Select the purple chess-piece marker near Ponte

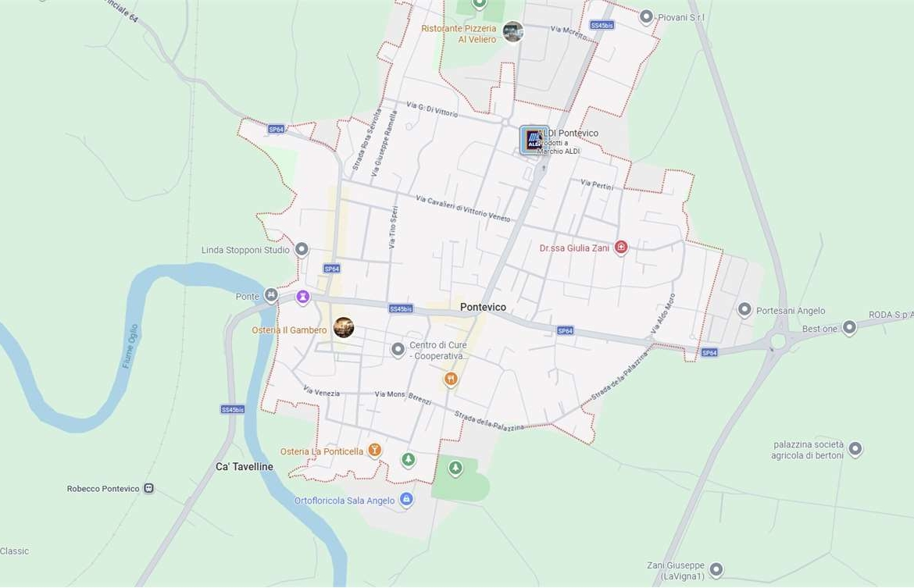pos(302,298)
